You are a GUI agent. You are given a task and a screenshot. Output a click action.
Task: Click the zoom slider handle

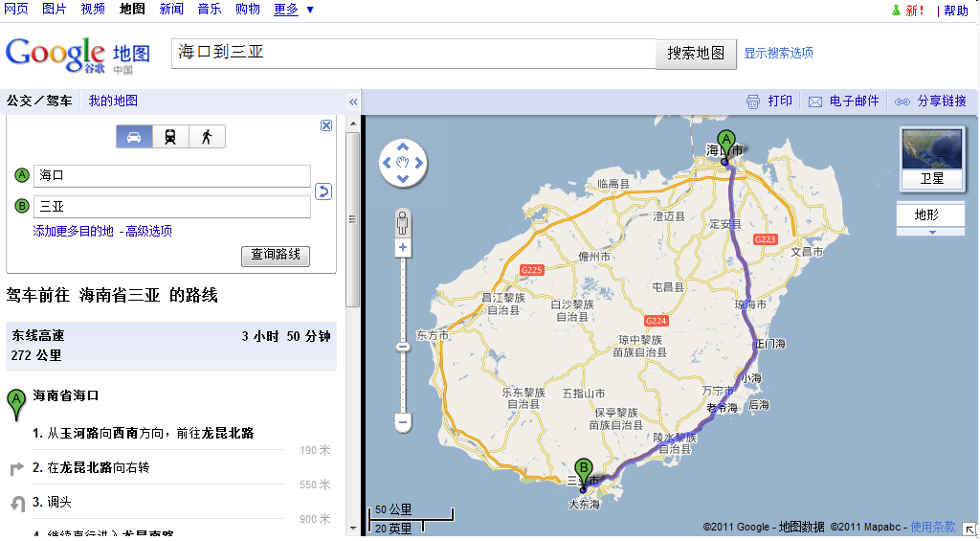[x=403, y=347]
